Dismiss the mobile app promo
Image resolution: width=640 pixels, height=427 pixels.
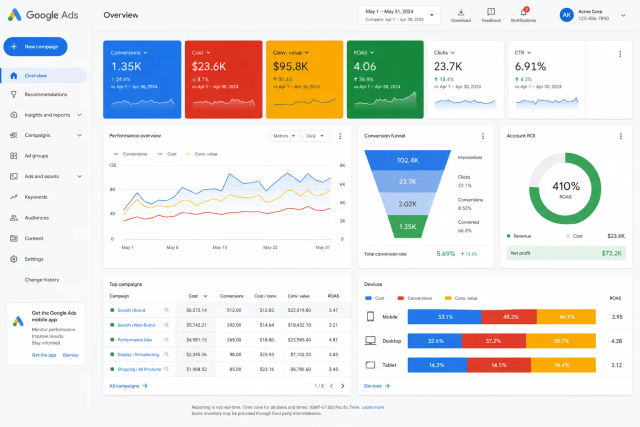pos(70,355)
